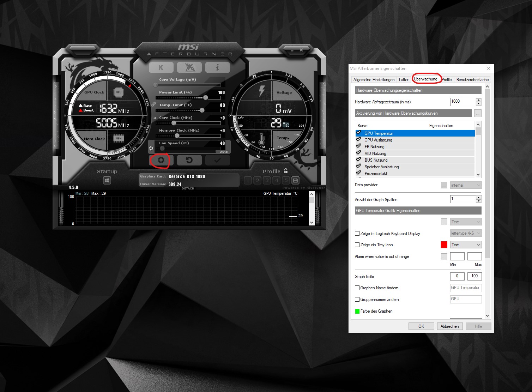Select profile slot 2

pos(257,180)
